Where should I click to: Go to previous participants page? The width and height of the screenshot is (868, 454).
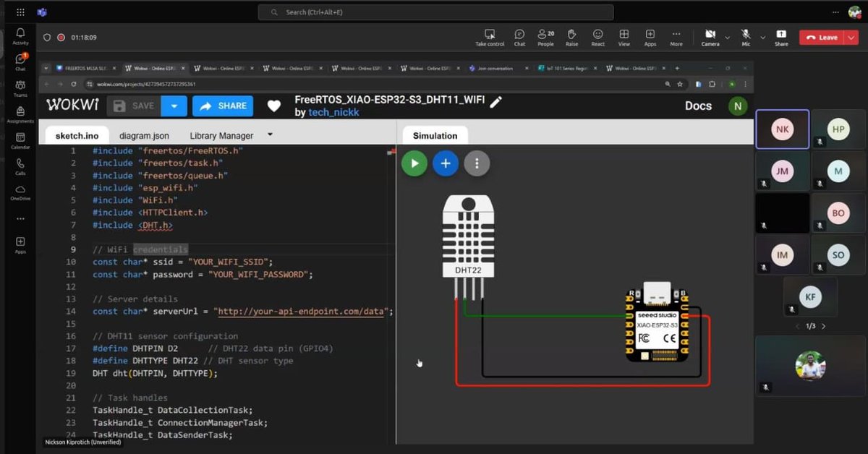(798, 326)
